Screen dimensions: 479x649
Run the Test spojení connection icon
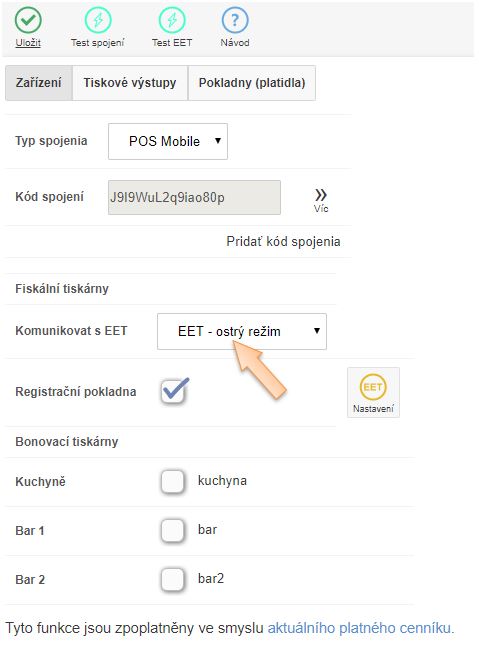tap(98, 20)
